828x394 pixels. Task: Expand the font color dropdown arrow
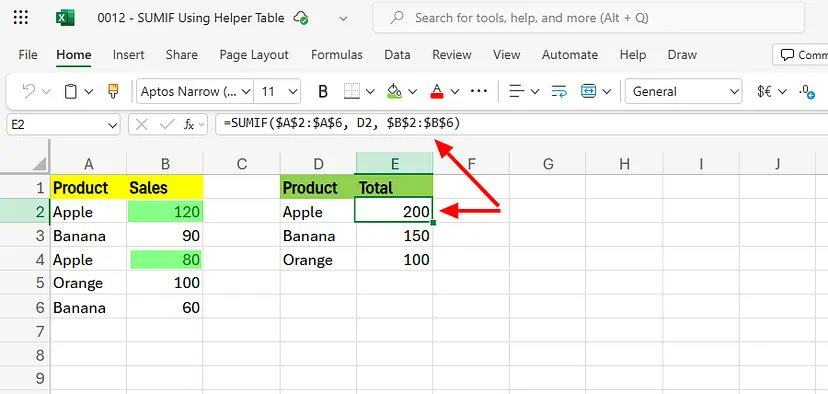(x=454, y=92)
